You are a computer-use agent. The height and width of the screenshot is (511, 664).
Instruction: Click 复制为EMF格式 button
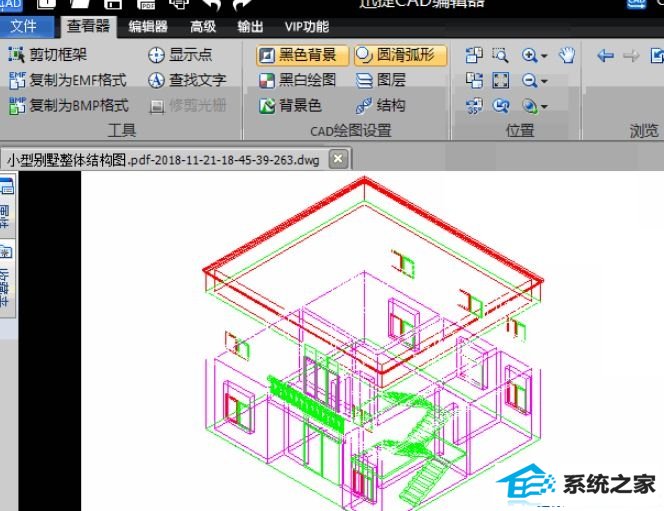68,80
